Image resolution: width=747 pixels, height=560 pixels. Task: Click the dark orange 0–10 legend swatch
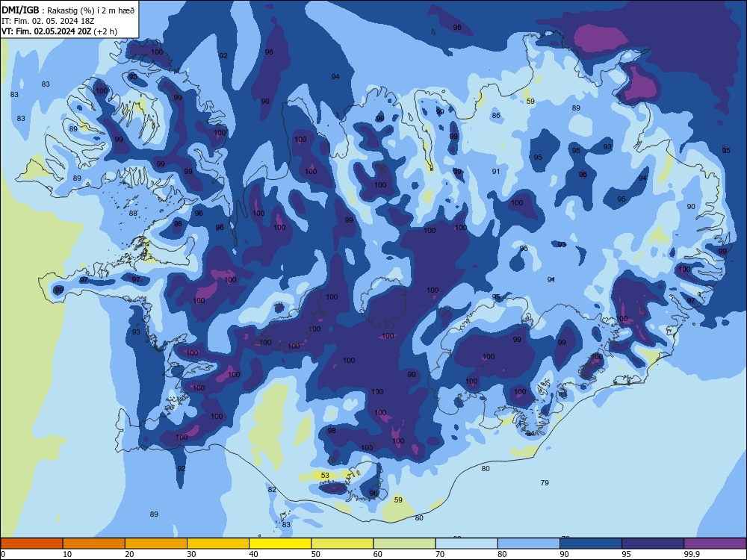click(x=31, y=544)
